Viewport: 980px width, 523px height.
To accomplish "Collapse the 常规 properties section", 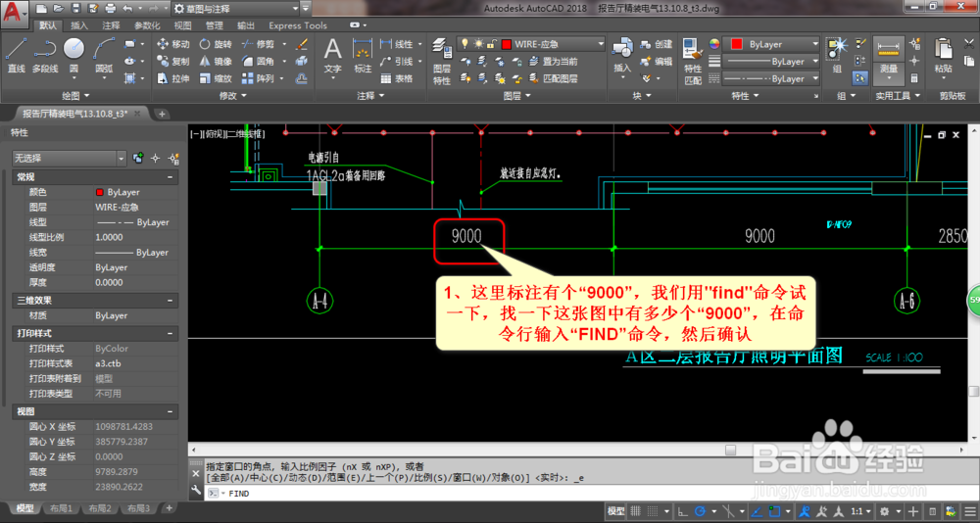I will tap(170, 177).
